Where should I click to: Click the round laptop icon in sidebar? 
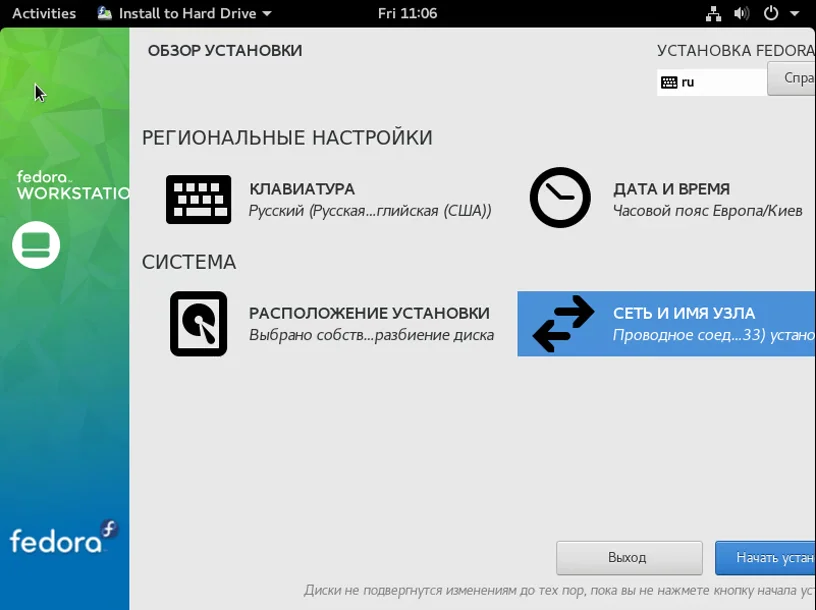pyautogui.click(x=36, y=245)
